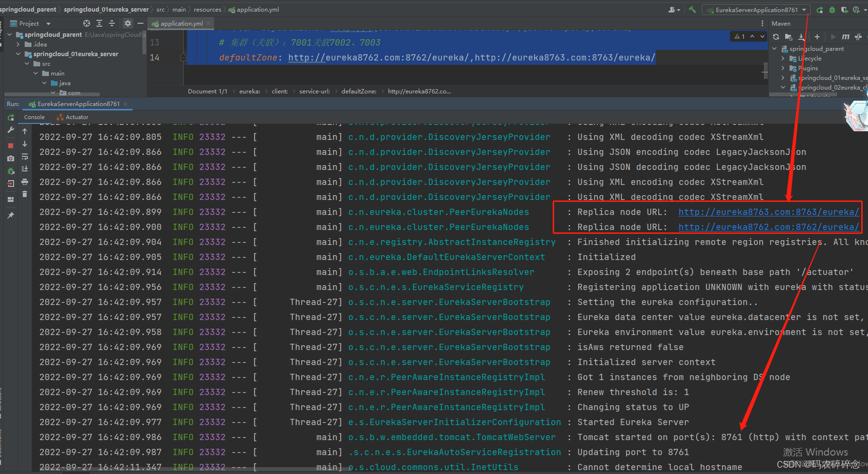
Task: Expand Maven Lifecycle node
Action: tap(783, 59)
